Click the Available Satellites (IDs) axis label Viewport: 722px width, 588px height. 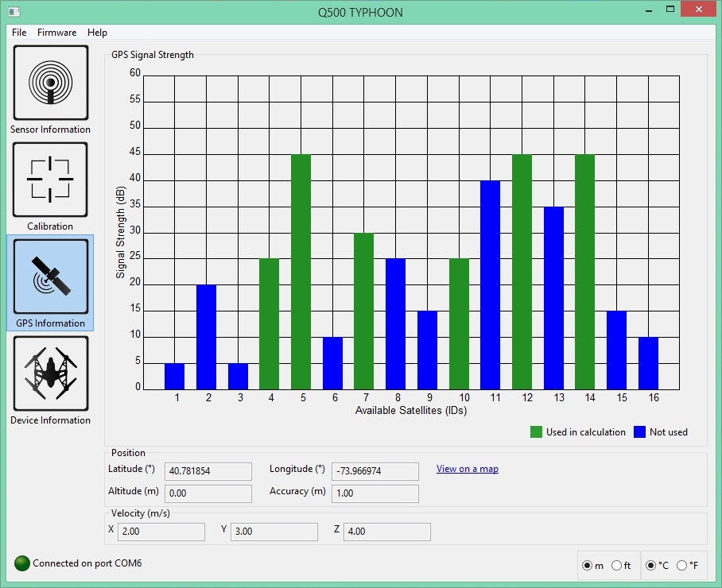click(x=411, y=410)
